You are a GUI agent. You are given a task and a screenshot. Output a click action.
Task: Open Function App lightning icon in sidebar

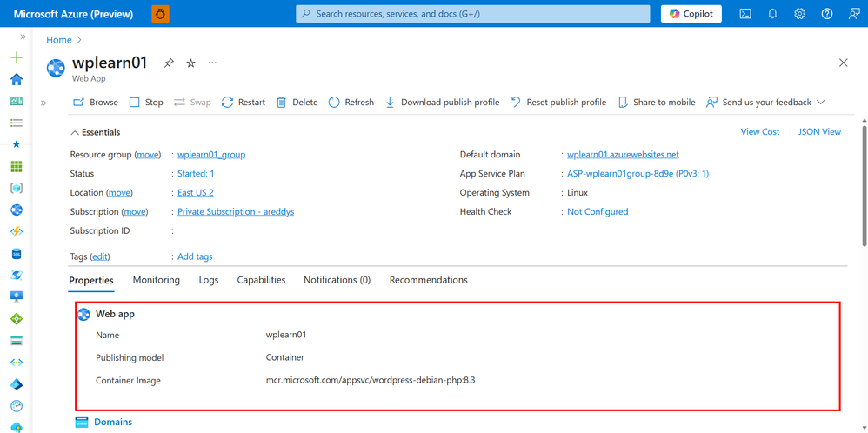pyautogui.click(x=17, y=231)
